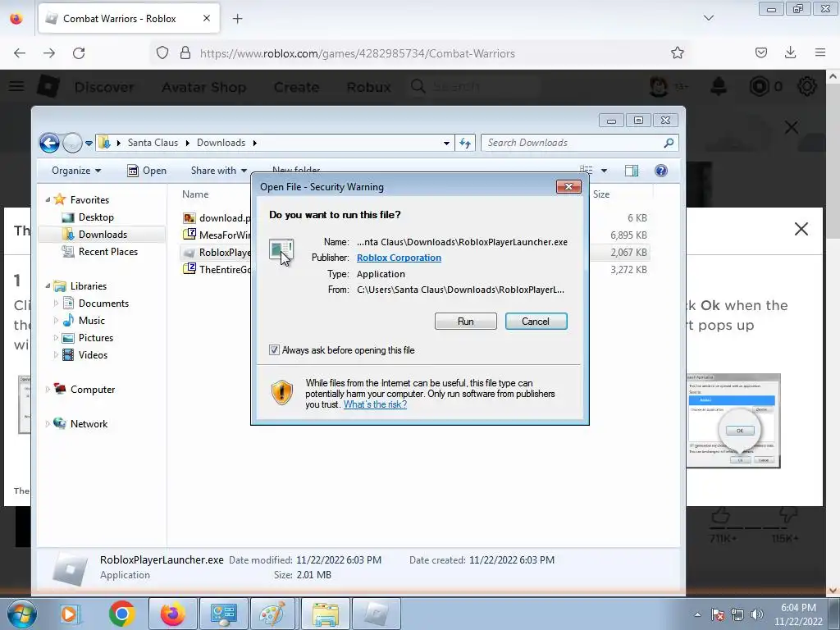Expand the Documents library

pos(56,304)
